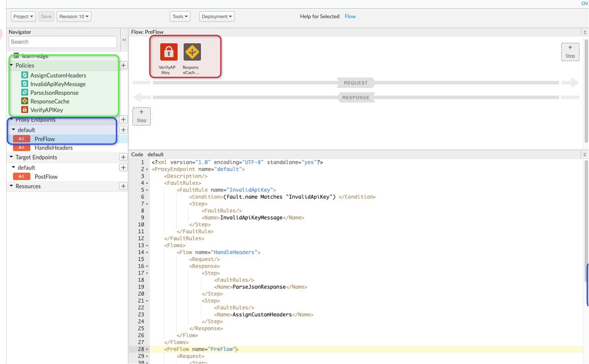Image resolution: width=589 pixels, height=364 pixels.
Task: Collapse the Proxy Endpoints section
Action: 12,119
